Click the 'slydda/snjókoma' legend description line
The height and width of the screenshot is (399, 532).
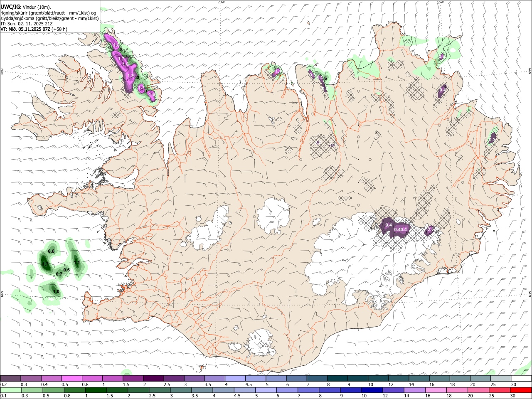click(49, 18)
